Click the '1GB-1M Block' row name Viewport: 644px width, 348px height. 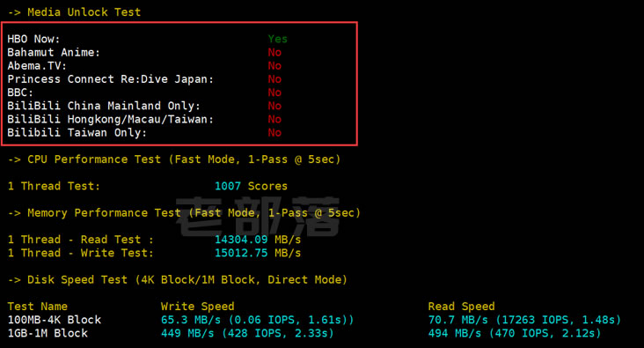click(x=48, y=333)
